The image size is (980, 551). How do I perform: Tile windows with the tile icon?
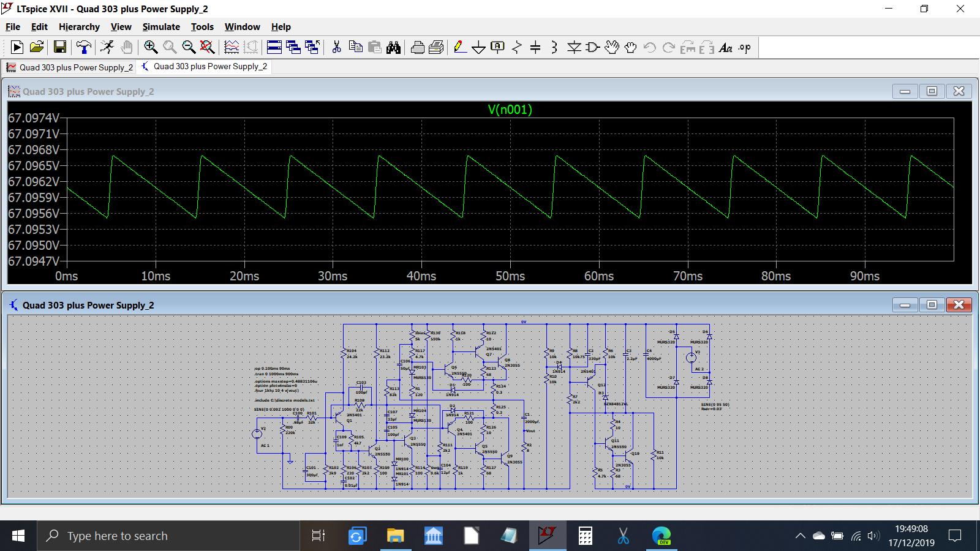pyautogui.click(x=274, y=47)
